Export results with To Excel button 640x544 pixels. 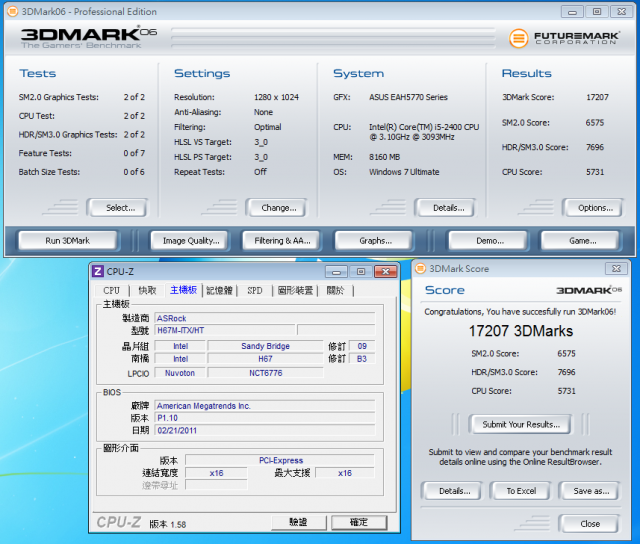coord(521,491)
